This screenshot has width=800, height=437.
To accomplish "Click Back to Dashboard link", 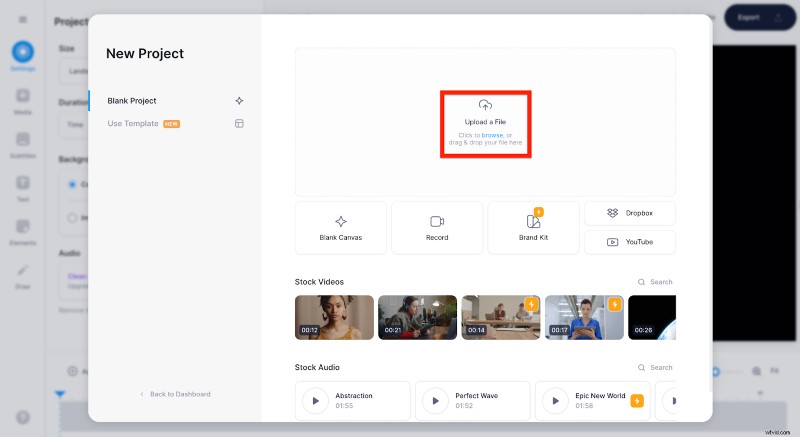I will tap(175, 394).
